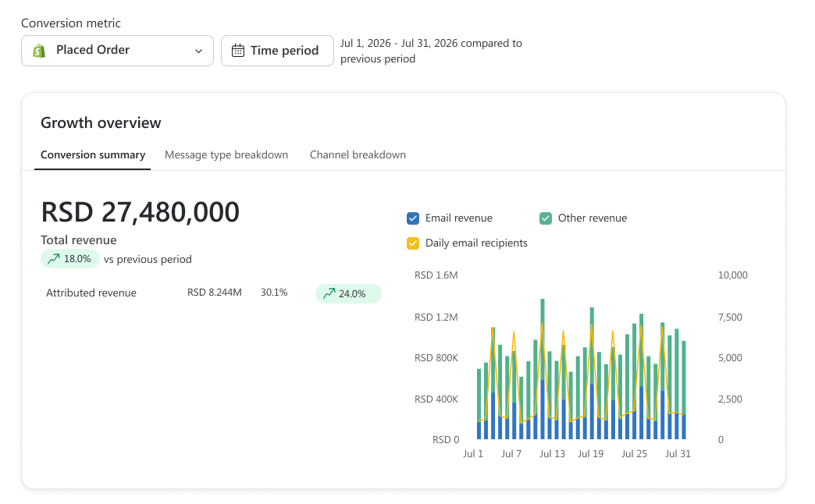Click the 18.0% growth badge
Image resolution: width=815 pixels, height=504 pixels.
coord(70,259)
